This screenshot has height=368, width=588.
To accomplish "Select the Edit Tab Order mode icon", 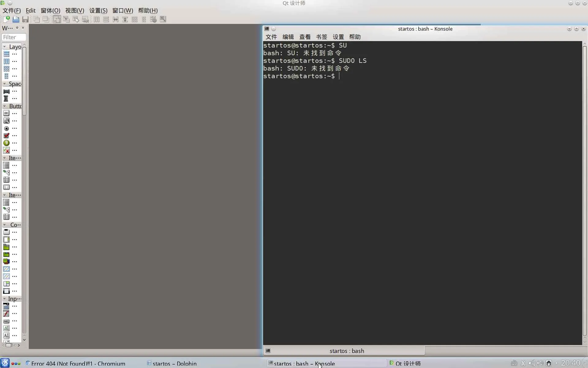I will point(85,19).
